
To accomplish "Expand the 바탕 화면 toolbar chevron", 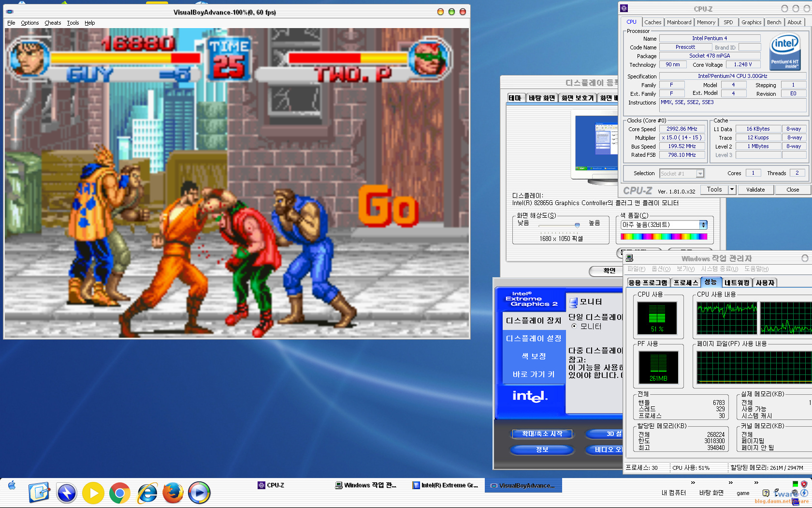I will click(x=731, y=483).
